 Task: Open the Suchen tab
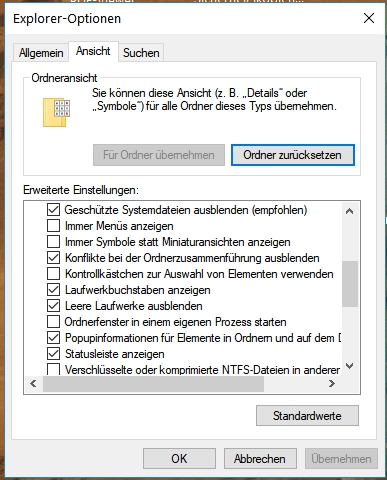pos(141,53)
